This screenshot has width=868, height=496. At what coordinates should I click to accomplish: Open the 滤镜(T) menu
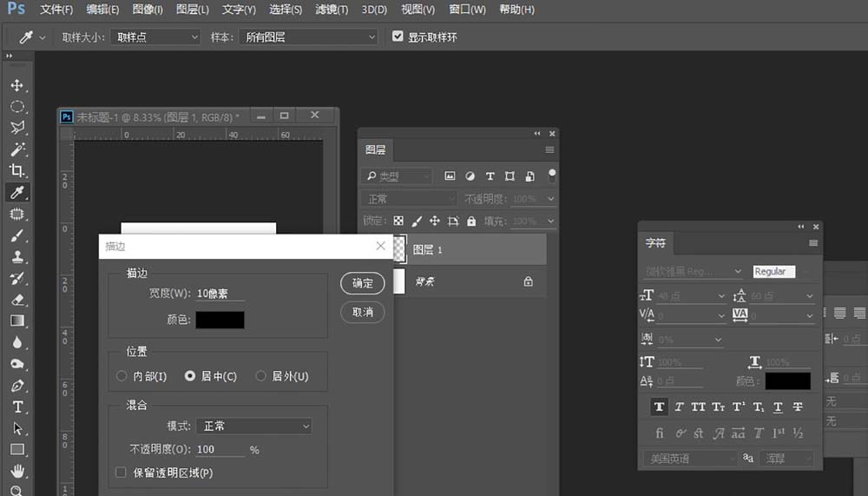[331, 10]
